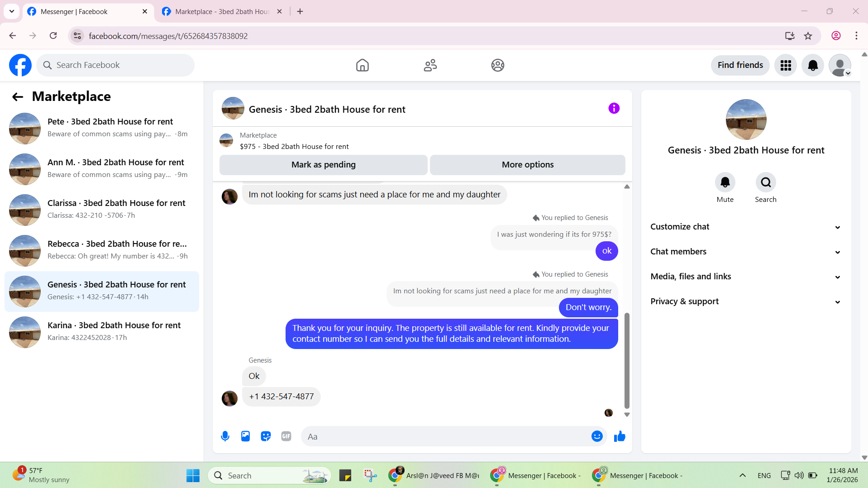Send a thumbs-up like
Screen dimensions: 868x488
click(620, 436)
